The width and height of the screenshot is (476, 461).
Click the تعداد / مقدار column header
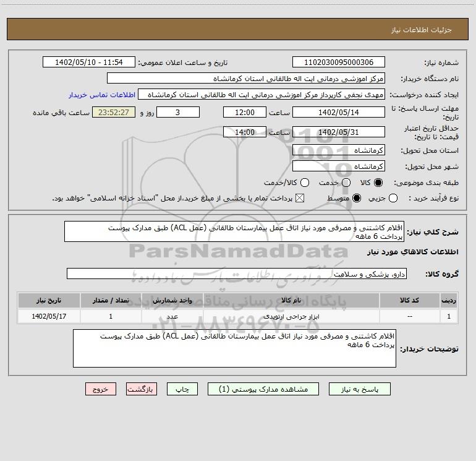tap(111, 300)
